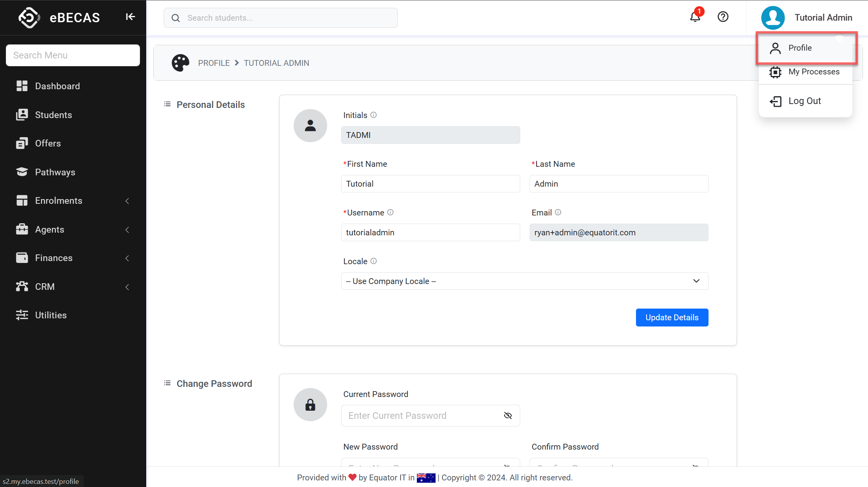Choose Log Out from user menu

tap(804, 101)
